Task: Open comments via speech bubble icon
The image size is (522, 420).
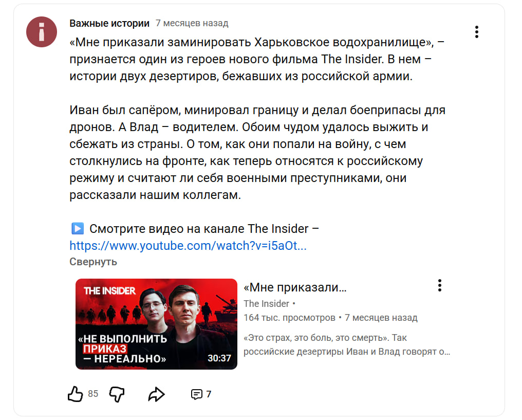Action: [x=196, y=394]
